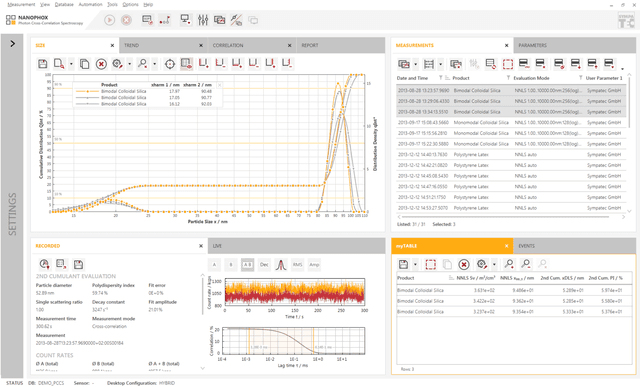The height and width of the screenshot is (387, 640).
Task: Save myTABLE with the floppy icon
Action: coord(403,265)
